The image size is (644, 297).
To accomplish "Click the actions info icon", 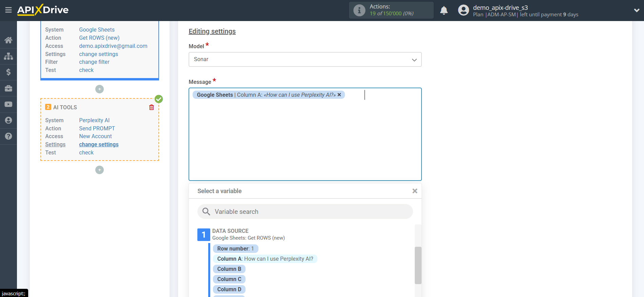I will [x=359, y=10].
